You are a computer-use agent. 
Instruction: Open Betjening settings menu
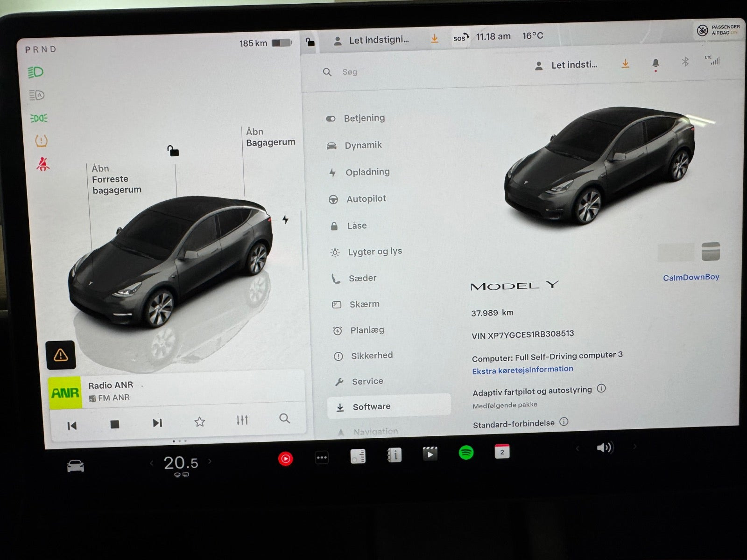point(355,118)
